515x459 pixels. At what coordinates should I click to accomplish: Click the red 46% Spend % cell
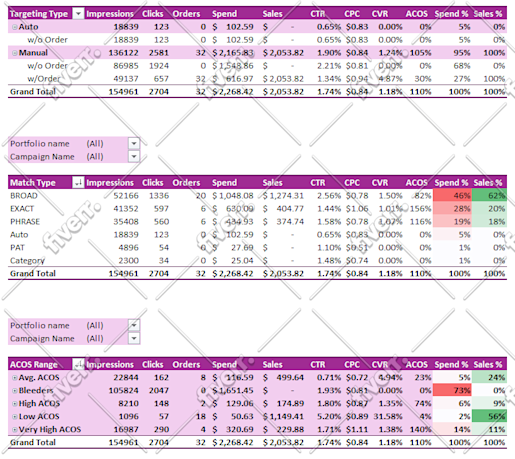point(452,196)
